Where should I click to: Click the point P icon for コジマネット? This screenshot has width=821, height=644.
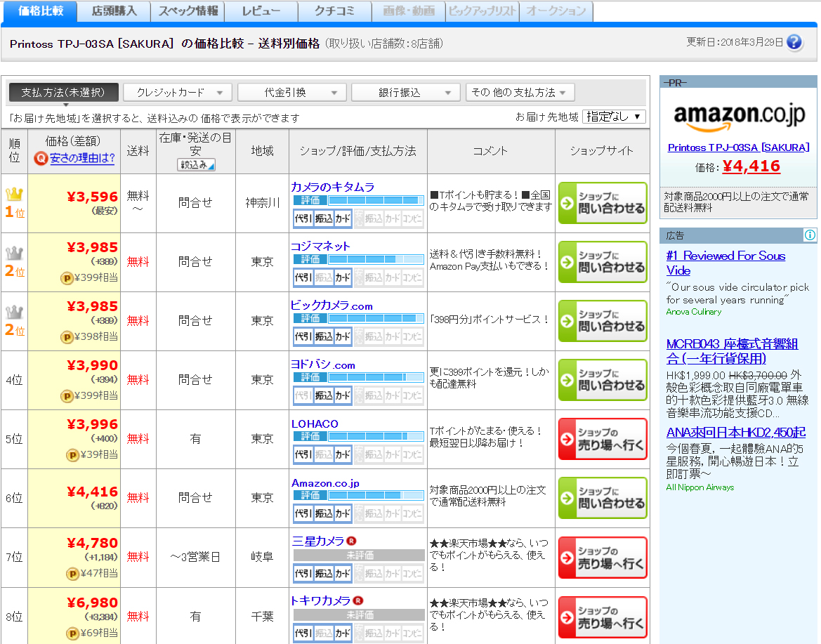coord(67,278)
